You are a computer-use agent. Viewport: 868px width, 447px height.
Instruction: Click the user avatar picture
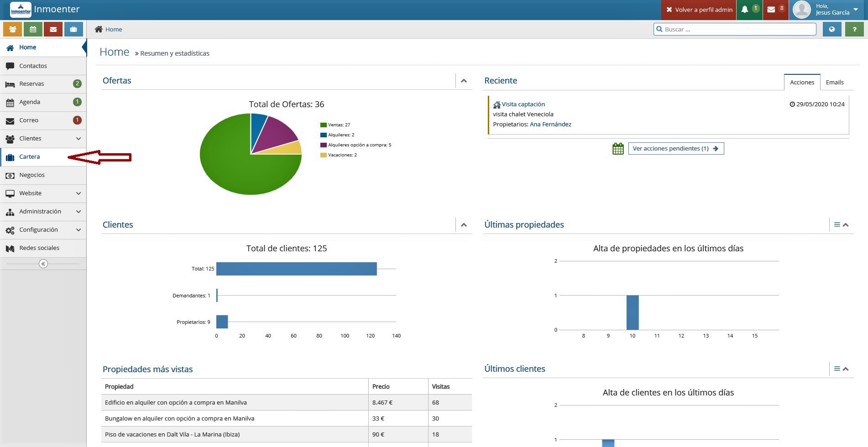tap(802, 10)
